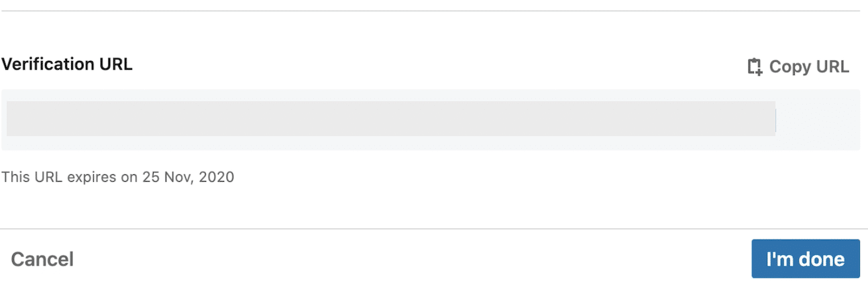Image resolution: width=868 pixels, height=283 pixels.
Task: Click the Copy URL text label
Action: coord(809,67)
